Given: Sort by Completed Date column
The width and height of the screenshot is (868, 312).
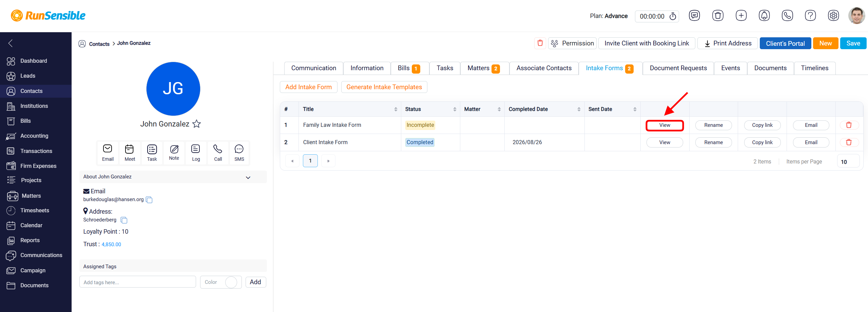Looking at the screenshot, I should point(579,109).
